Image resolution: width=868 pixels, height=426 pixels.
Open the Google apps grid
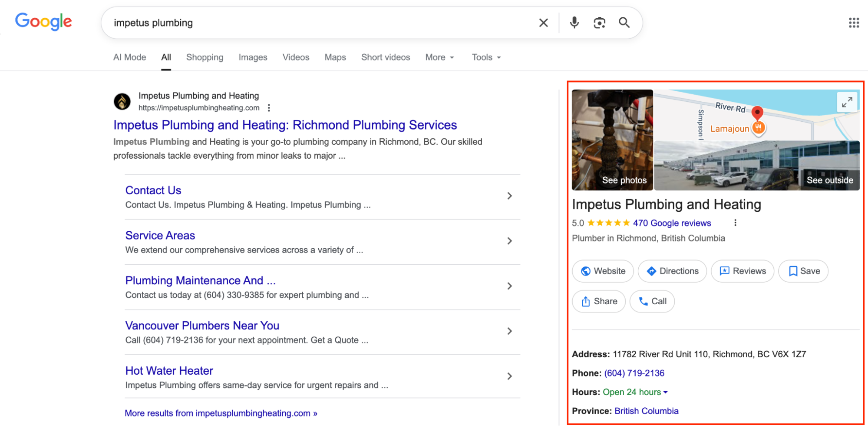point(854,23)
